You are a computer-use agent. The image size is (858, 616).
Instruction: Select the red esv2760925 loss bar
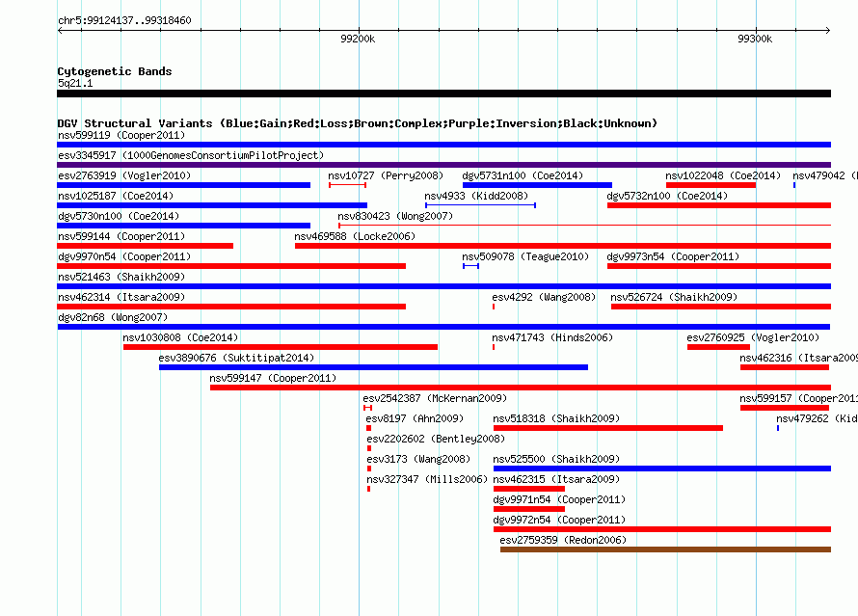point(718,347)
